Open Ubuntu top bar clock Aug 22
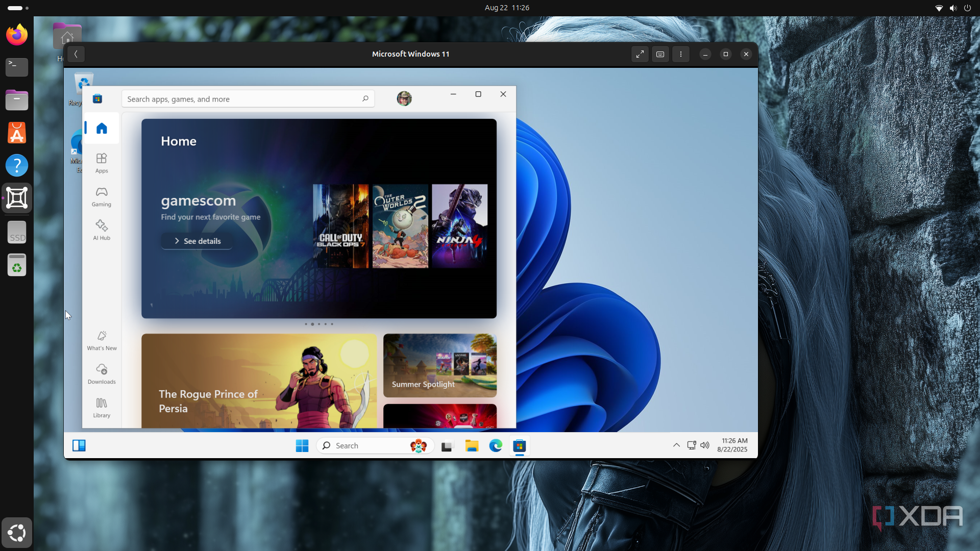This screenshot has width=980, height=551. pyautogui.click(x=507, y=8)
